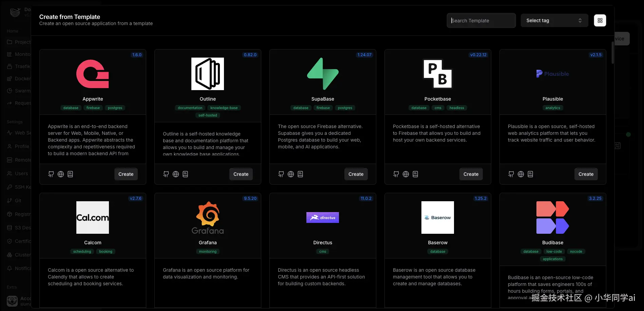Image resolution: width=644 pixels, height=311 pixels.
Task: Click the Certificates shield icon in the background sidebar
Action: 10,241
